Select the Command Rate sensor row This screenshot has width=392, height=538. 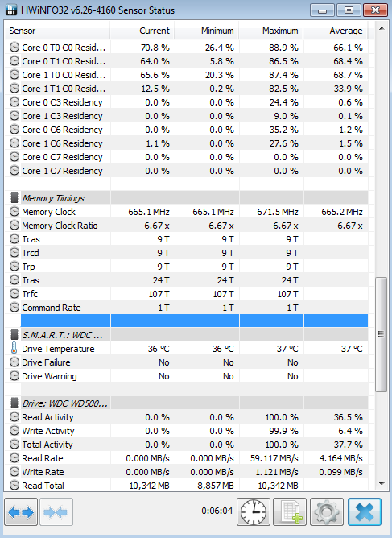click(x=187, y=308)
